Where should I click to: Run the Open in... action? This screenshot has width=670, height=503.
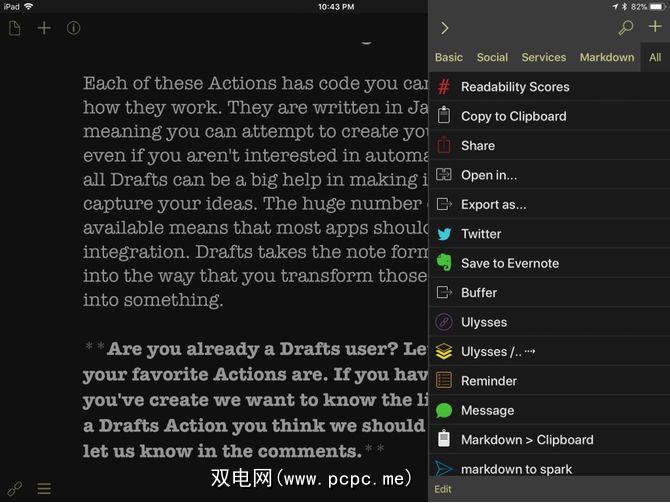click(x=549, y=175)
